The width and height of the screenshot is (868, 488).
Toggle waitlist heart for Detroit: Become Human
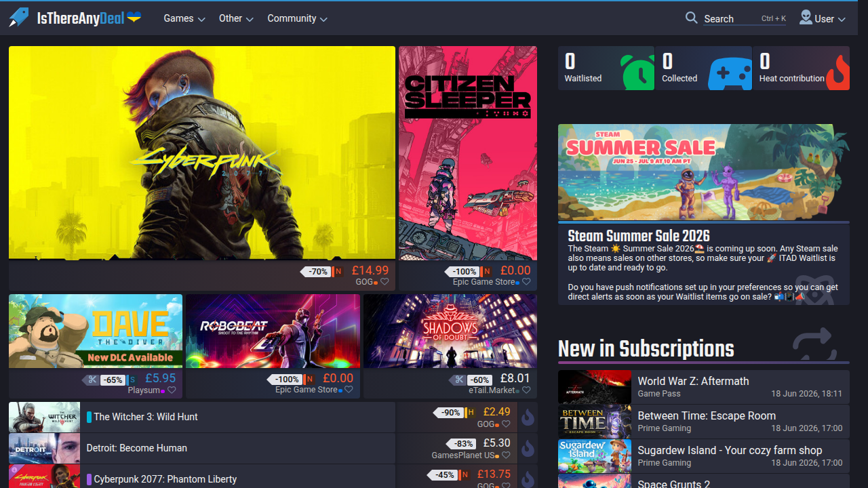pos(506,455)
